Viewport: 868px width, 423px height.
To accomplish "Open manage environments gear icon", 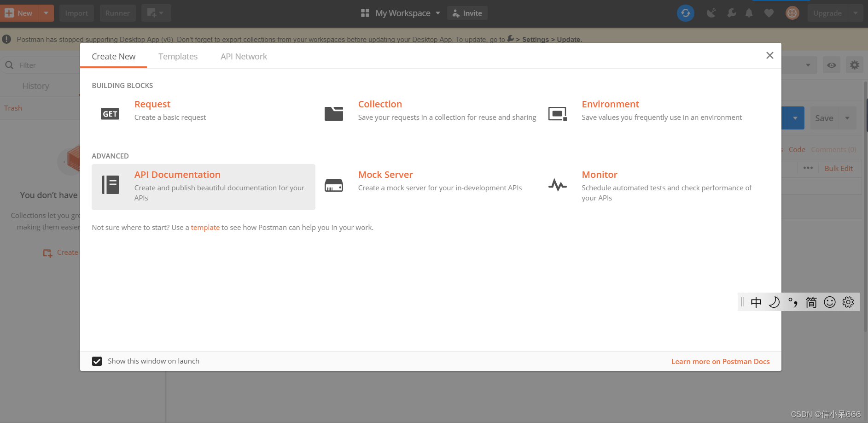I will (x=855, y=65).
